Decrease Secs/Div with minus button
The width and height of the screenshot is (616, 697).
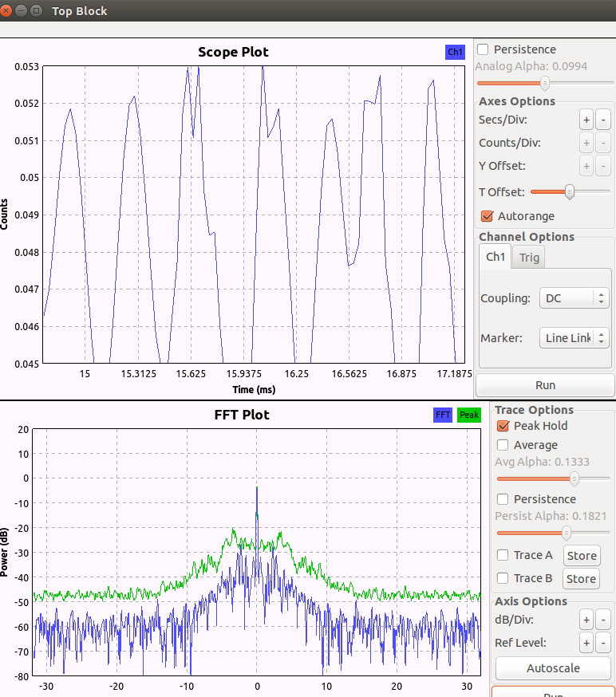click(603, 120)
